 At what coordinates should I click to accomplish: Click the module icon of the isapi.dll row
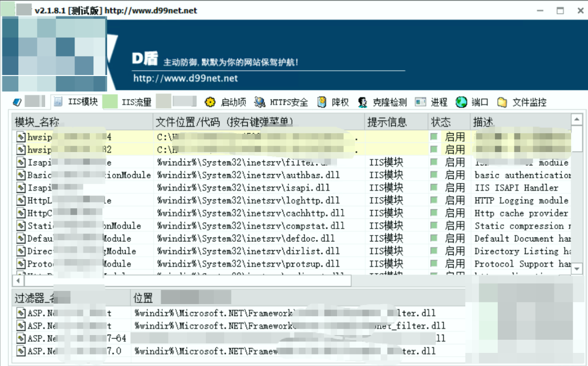(x=21, y=188)
